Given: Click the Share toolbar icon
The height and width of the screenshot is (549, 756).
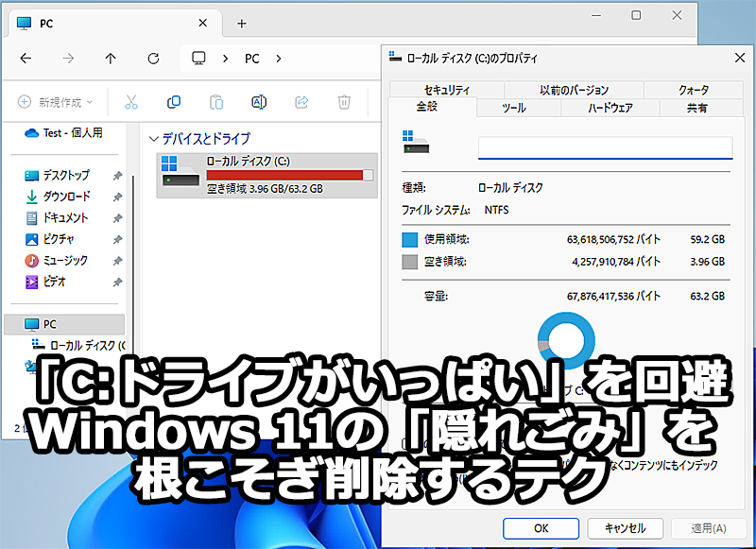Looking at the screenshot, I should coord(301,102).
